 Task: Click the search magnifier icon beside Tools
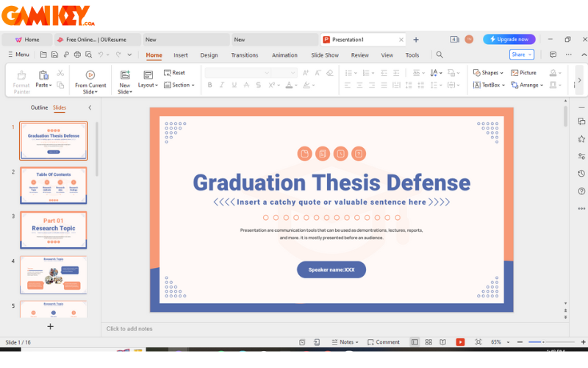[x=440, y=54]
